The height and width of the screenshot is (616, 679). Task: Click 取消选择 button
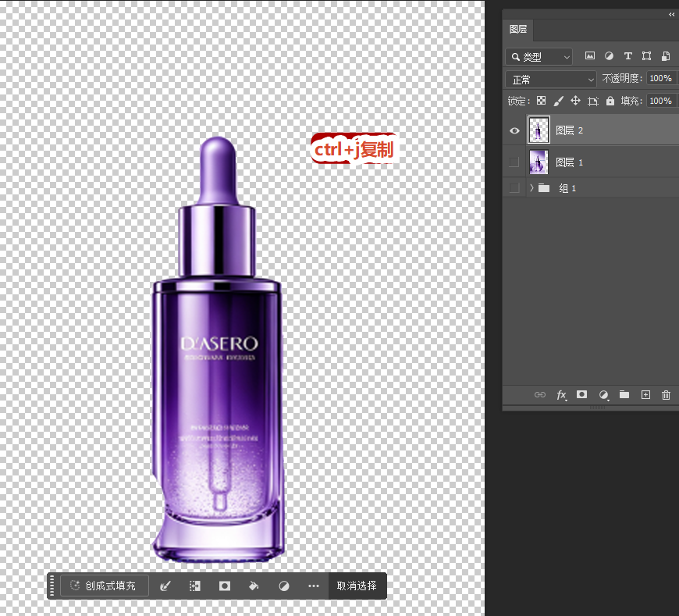coord(357,586)
